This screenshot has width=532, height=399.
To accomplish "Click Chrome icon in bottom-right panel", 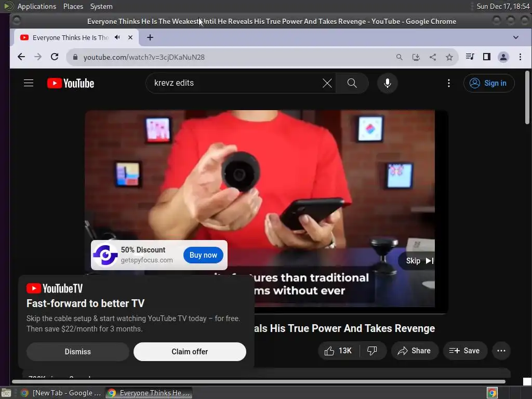I will (x=492, y=393).
